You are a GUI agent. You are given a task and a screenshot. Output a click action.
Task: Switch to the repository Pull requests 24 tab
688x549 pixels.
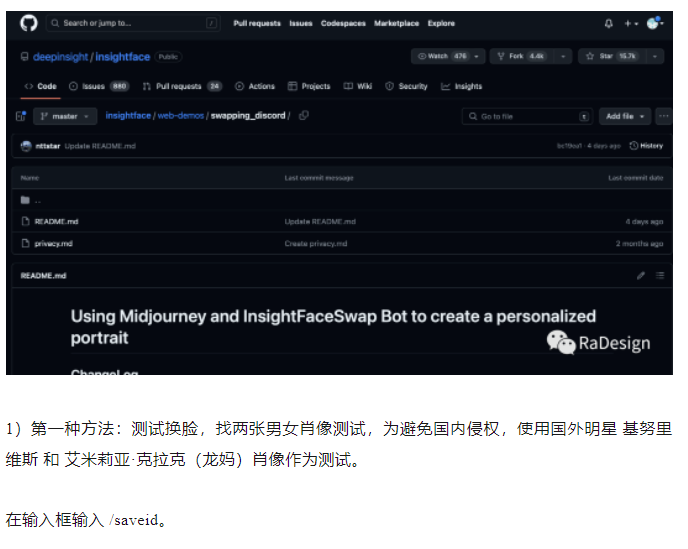pyautogui.click(x=183, y=86)
